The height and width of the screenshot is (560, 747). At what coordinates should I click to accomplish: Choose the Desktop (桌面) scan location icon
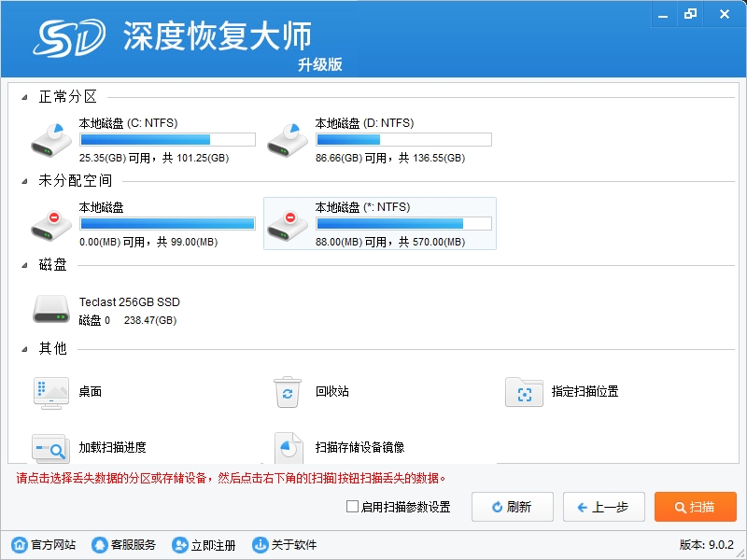click(50, 392)
